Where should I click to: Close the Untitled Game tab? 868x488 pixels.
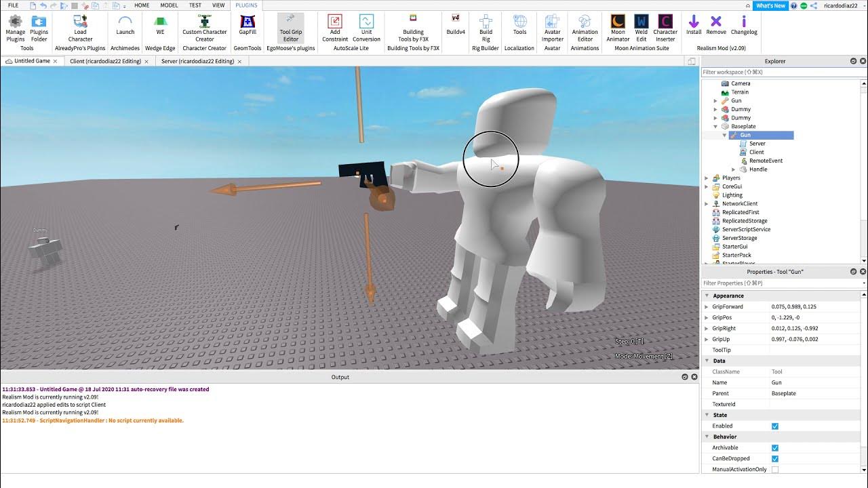[x=56, y=61]
